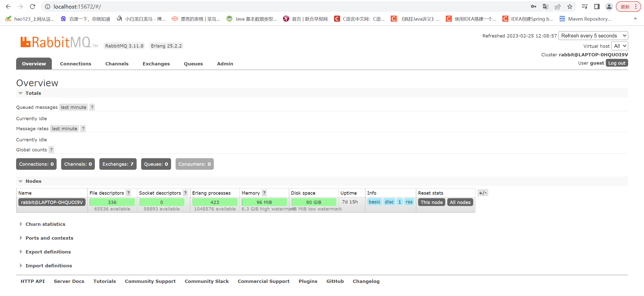The image size is (644, 296).
Task: Click the browser reload page icon
Action: pos(32,7)
